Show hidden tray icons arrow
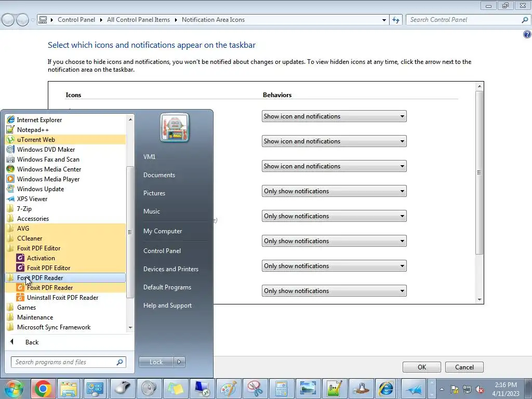Screen dimensions: 532x399 click(x=442, y=390)
